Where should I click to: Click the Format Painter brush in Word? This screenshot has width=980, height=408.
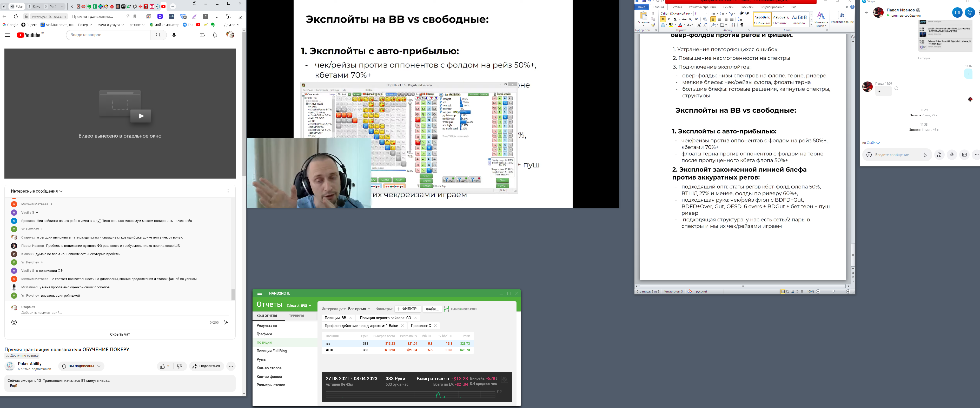(x=653, y=25)
